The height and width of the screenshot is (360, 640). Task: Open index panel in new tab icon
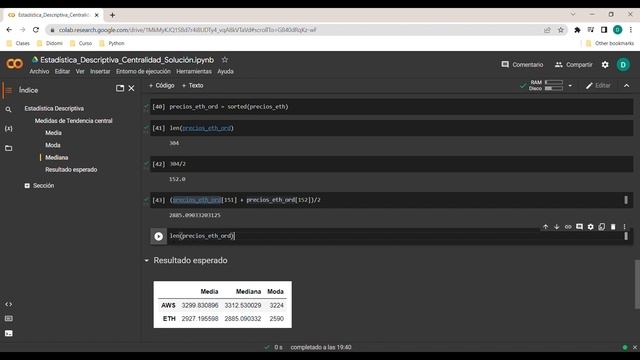tap(120, 88)
